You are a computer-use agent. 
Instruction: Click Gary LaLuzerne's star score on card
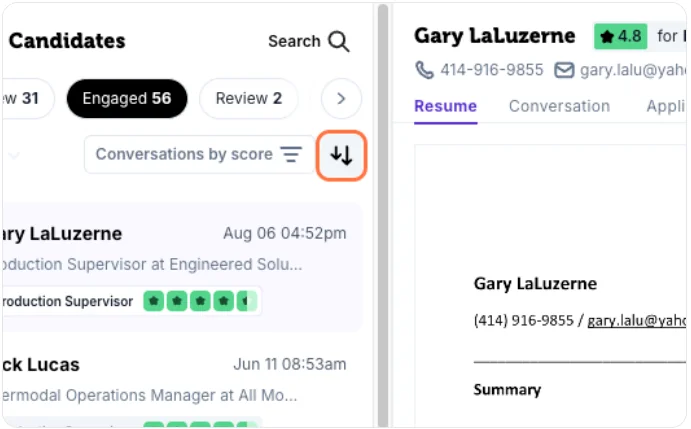pos(201,301)
